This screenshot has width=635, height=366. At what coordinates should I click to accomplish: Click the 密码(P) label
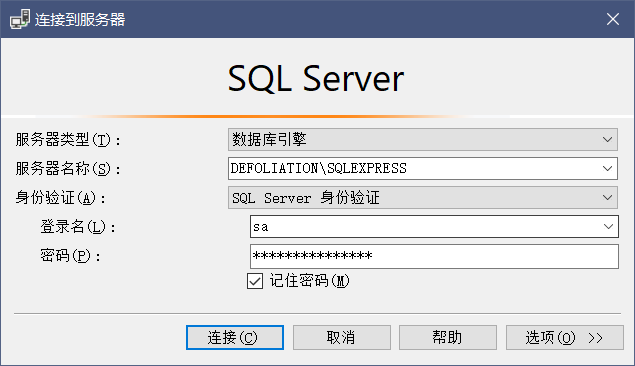click(70, 256)
